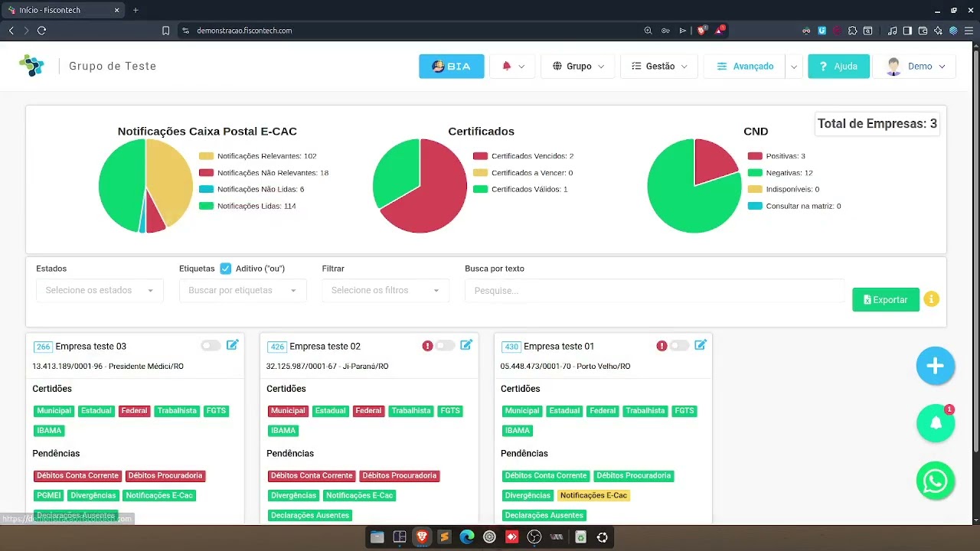Click the red alert icon on Empresa teste 02
The image size is (980, 551).
(427, 346)
